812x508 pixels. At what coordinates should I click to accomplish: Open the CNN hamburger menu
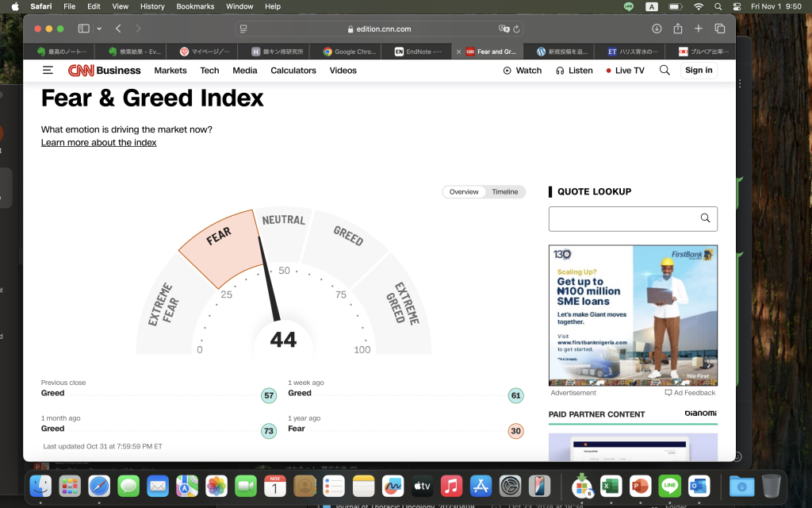click(x=48, y=70)
